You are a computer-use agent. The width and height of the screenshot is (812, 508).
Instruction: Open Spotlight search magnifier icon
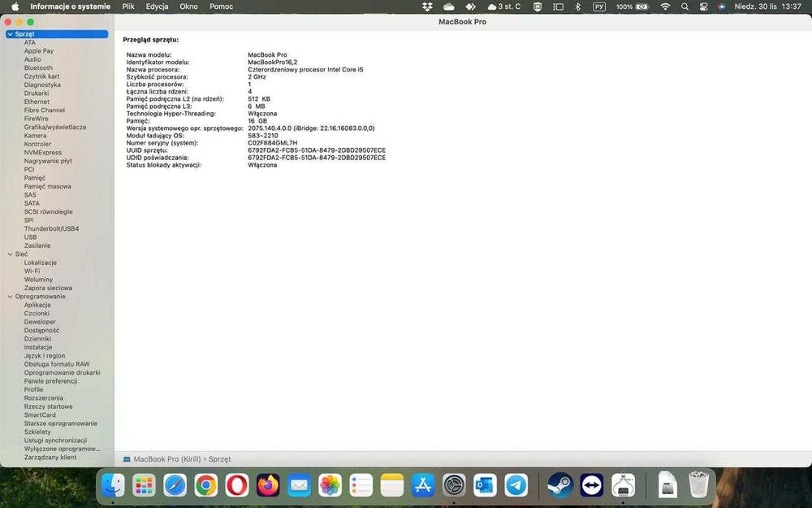click(685, 7)
